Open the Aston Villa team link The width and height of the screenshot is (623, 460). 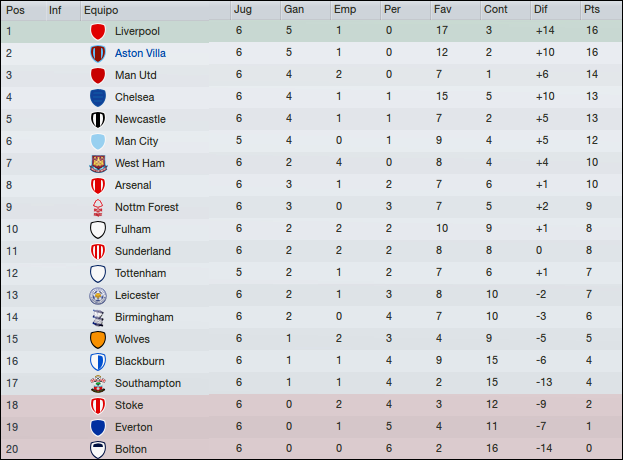(140, 53)
